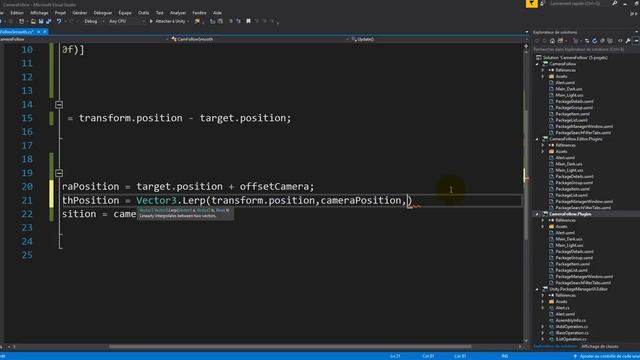640x360 pixels.
Task: Open the Fenêtre menu
Action: click(x=200, y=13)
